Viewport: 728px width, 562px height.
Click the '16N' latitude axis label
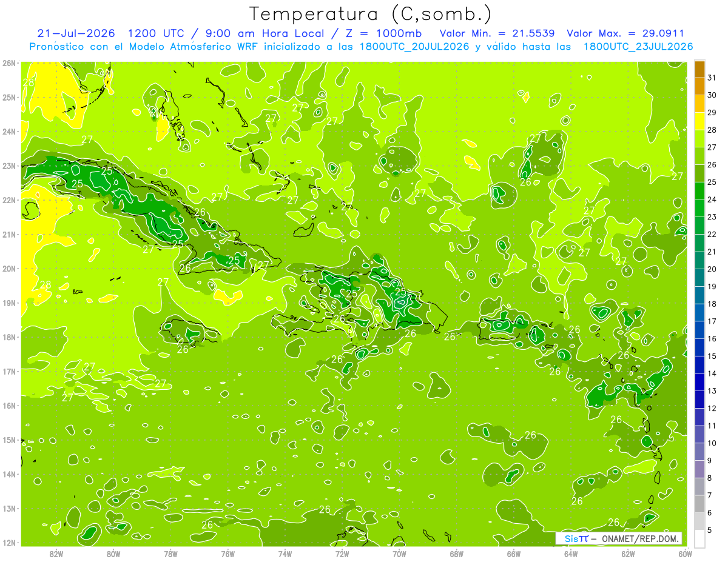tap(9, 406)
